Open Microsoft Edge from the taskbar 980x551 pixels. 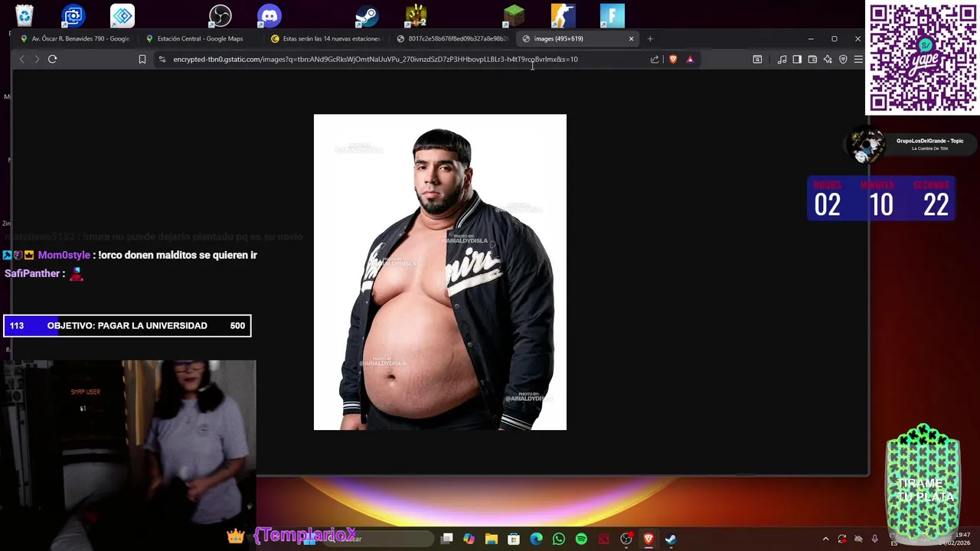click(536, 539)
